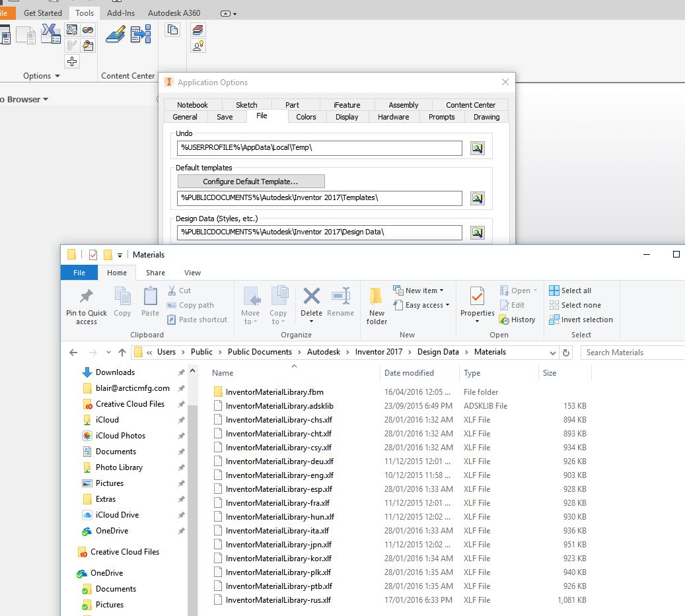The image size is (685, 616).
Task: Click Invert selection
Action: click(x=581, y=320)
